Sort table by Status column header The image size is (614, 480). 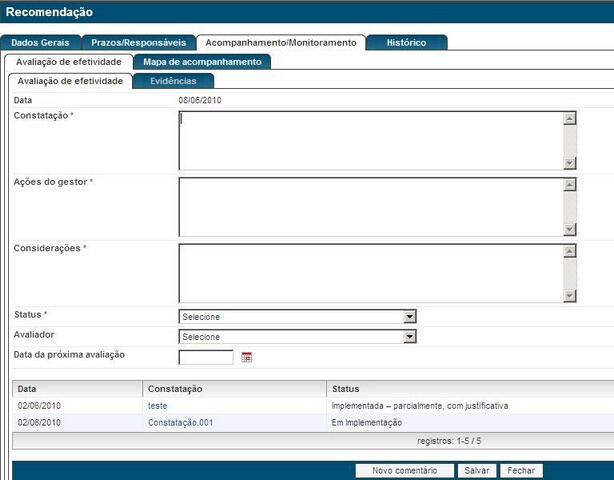click(x=470, y=389)
